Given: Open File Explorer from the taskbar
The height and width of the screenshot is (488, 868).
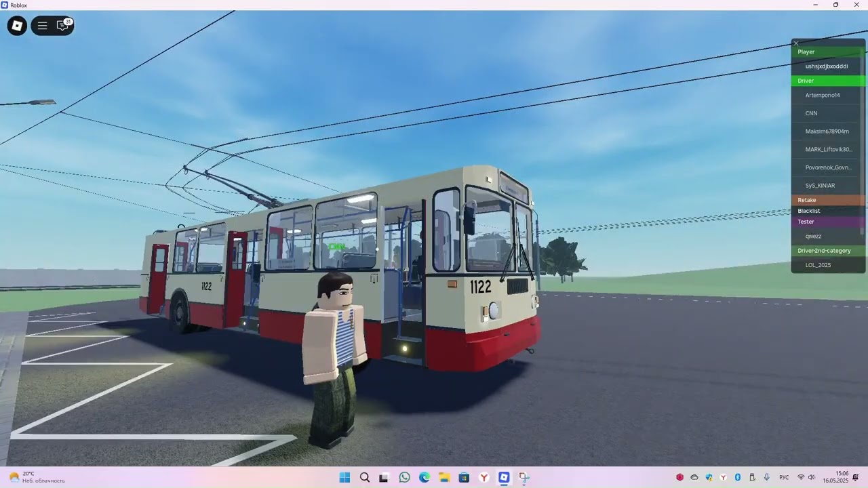Looking at the screenshot, I should (444, 477).
